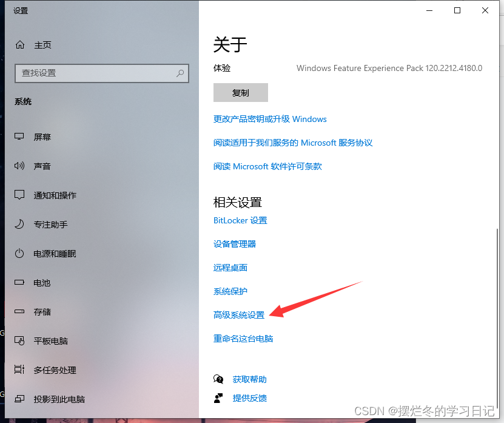Open 设备管理器 link

pyautogui.click(x=235, y=244)
